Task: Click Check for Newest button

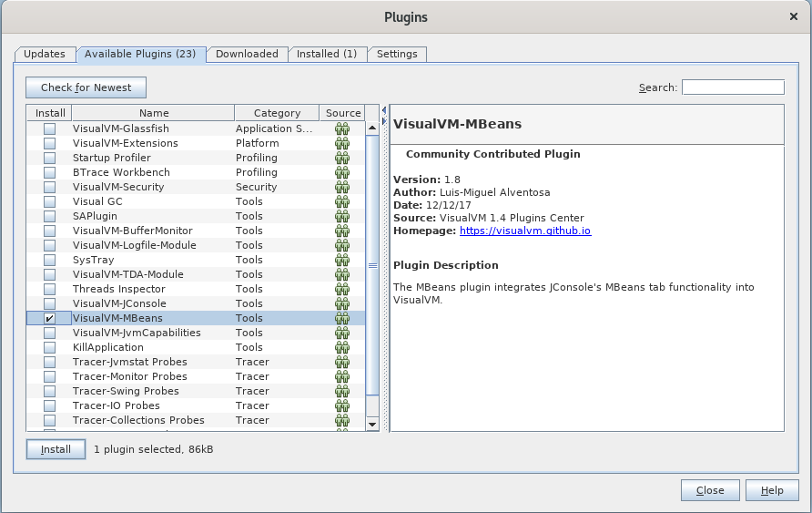Action: [x=86, y=87]
